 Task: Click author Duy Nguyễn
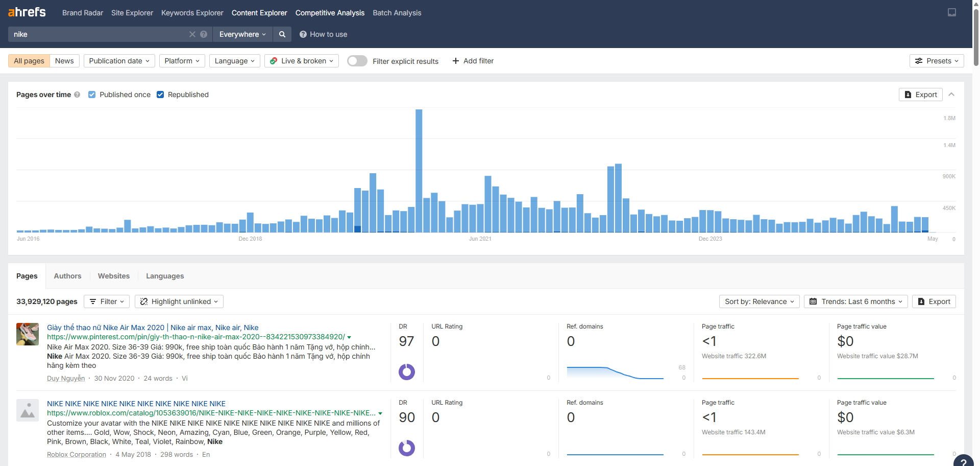tap(66, 378)
